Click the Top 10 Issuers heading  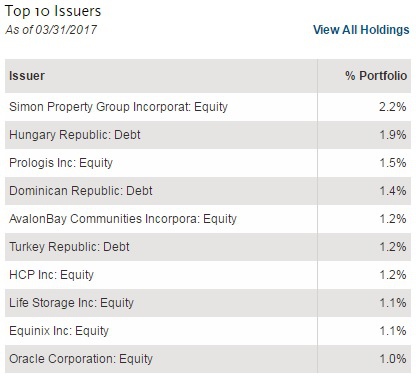coord(53,11)
